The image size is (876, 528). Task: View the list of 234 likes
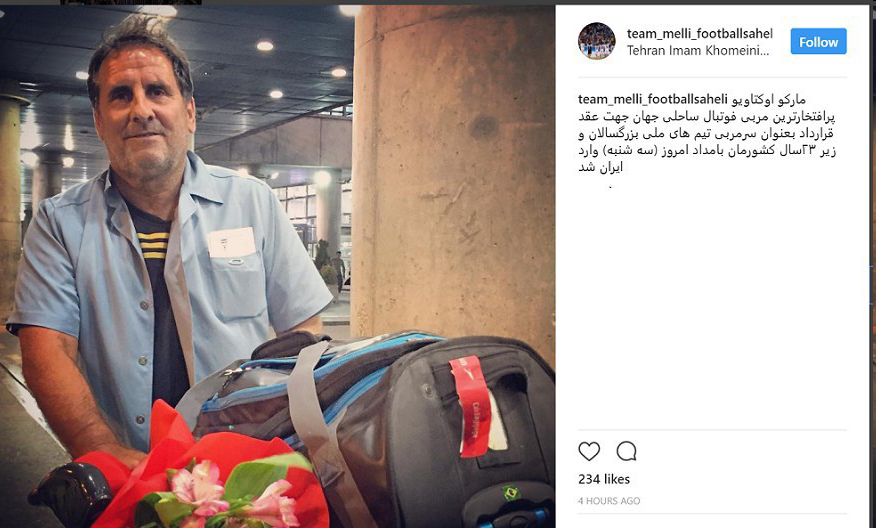point(604,479)
